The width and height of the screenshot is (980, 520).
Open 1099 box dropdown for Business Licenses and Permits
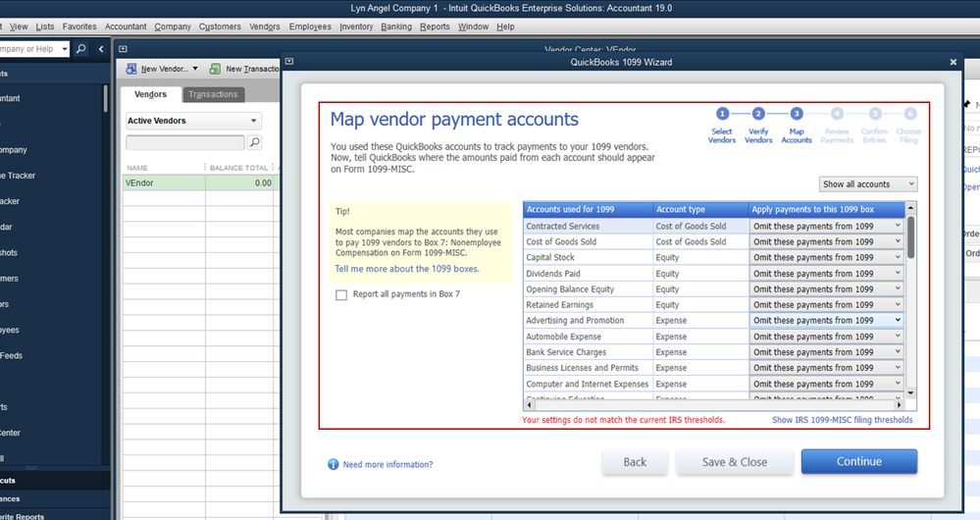[x=827, y=368]
